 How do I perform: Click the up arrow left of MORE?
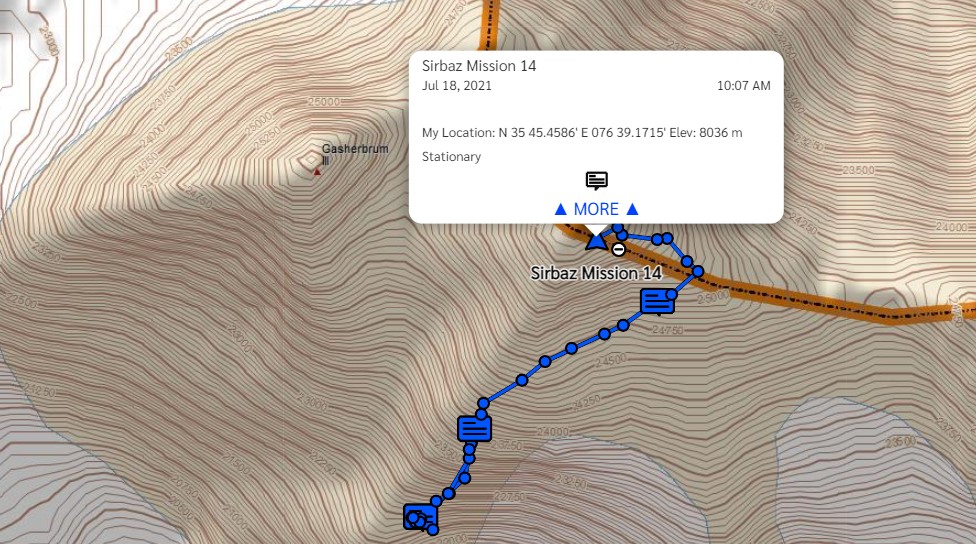point(560,209)
